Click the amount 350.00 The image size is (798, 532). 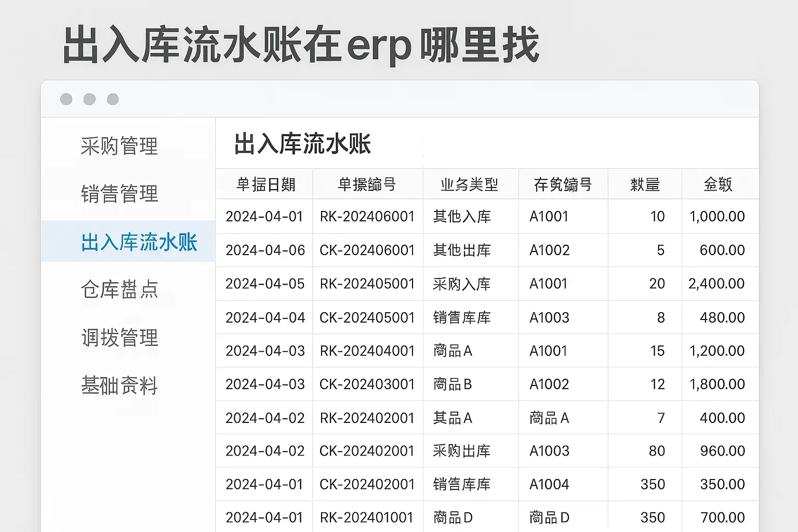tap(722, 485)
